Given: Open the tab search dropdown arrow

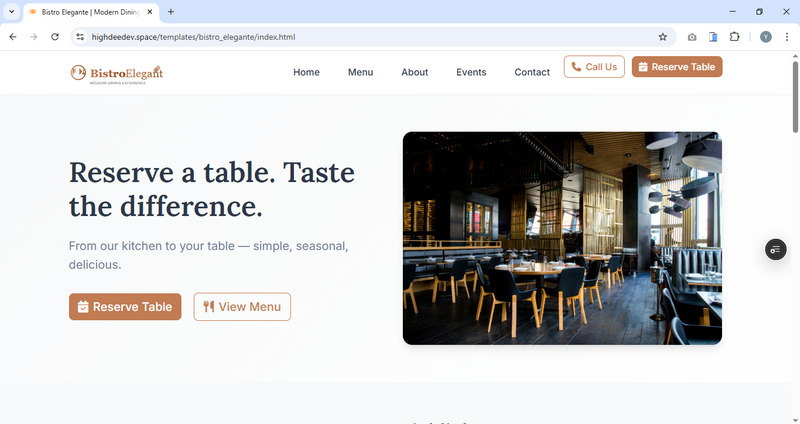Looking at the screenshot, I should click(11, 11).
